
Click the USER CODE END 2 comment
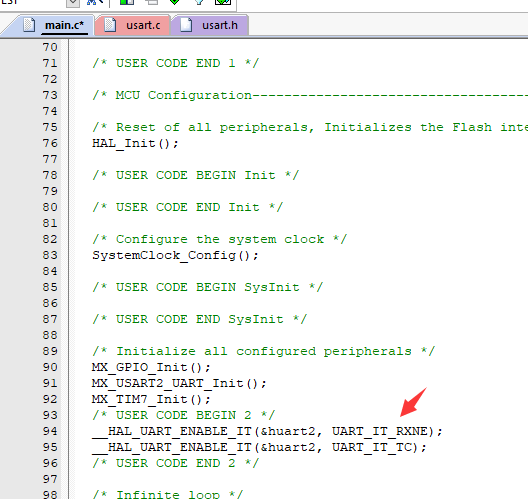[x=175, y=463]
